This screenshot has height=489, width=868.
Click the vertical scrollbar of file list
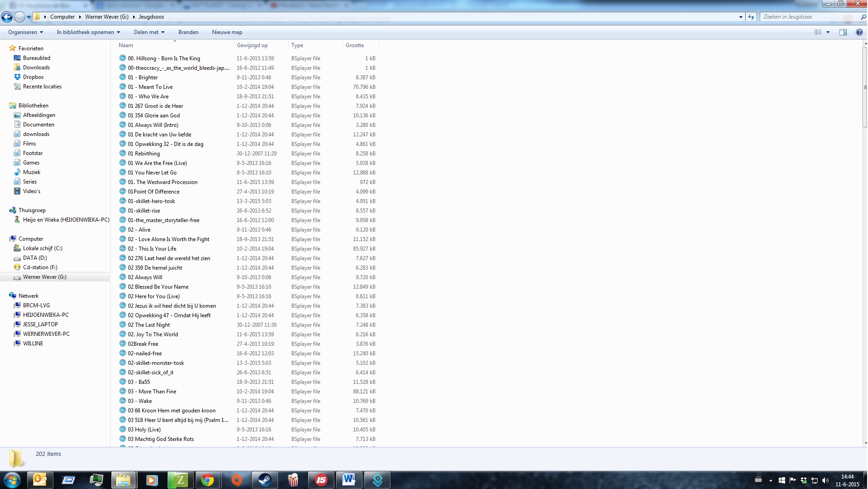[x=865, y=88]
